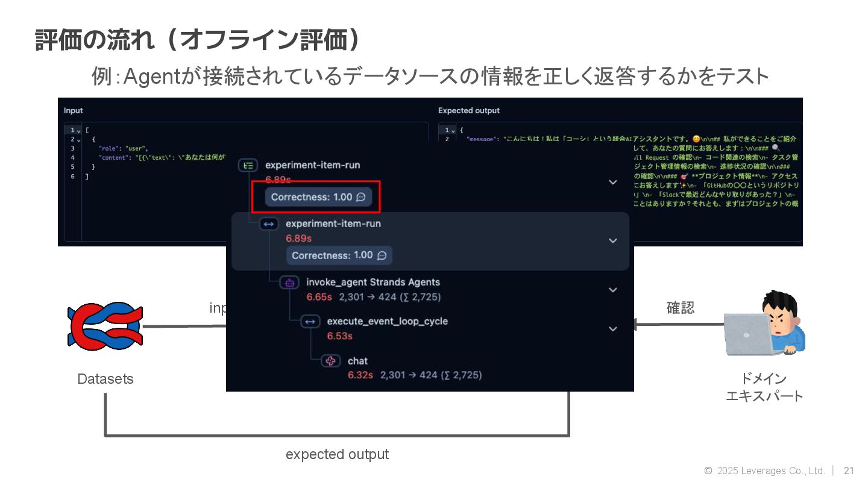Open comment bubble in root Correctness badge
The height and width of the screenshot is (488, 868).
[x=361, y=197]
